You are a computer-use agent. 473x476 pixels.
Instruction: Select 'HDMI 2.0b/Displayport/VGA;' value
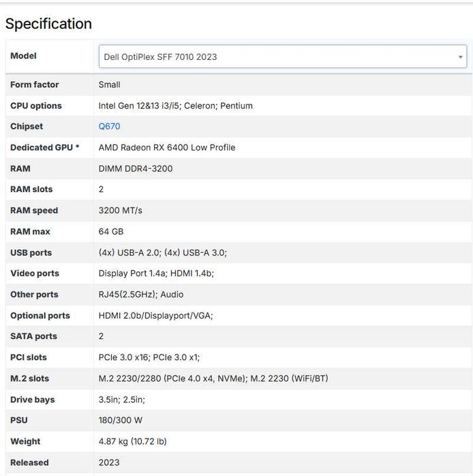tap(156, 315)
